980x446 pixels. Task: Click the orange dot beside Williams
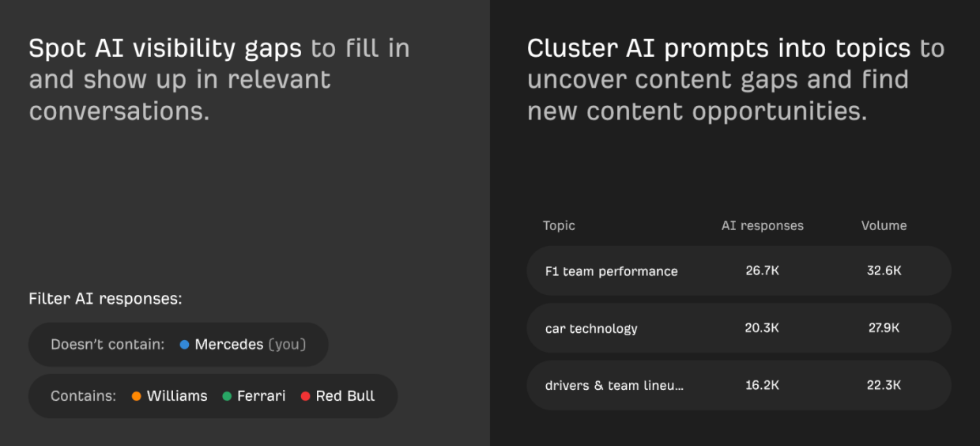tap(137, 396)
